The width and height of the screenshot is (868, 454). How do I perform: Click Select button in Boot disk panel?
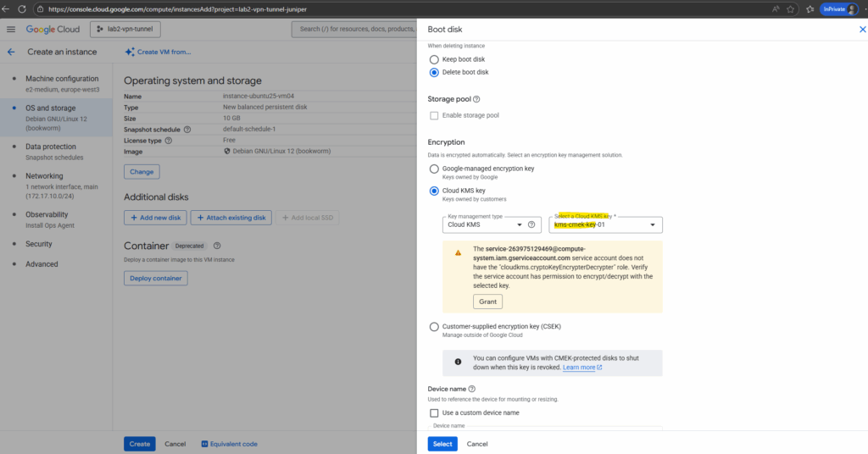442,444
